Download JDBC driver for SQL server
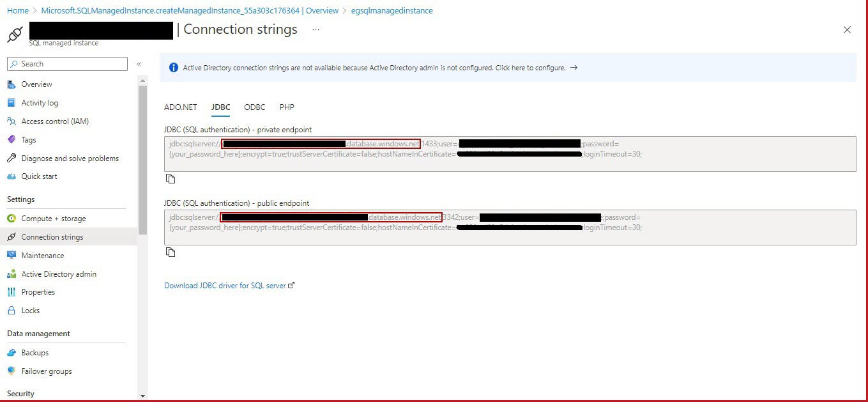Screen dimensions: 868x402 coord(229,286)
